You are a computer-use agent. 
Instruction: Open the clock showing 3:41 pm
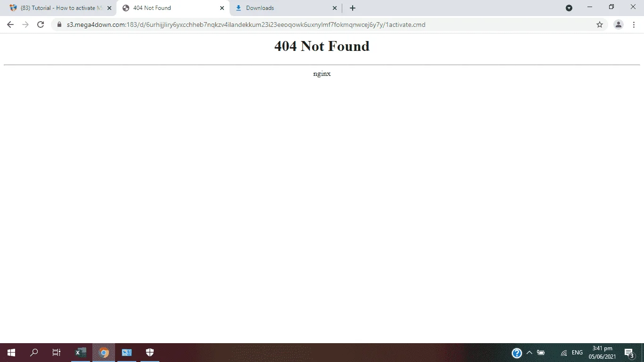click(x=602, y=353)
